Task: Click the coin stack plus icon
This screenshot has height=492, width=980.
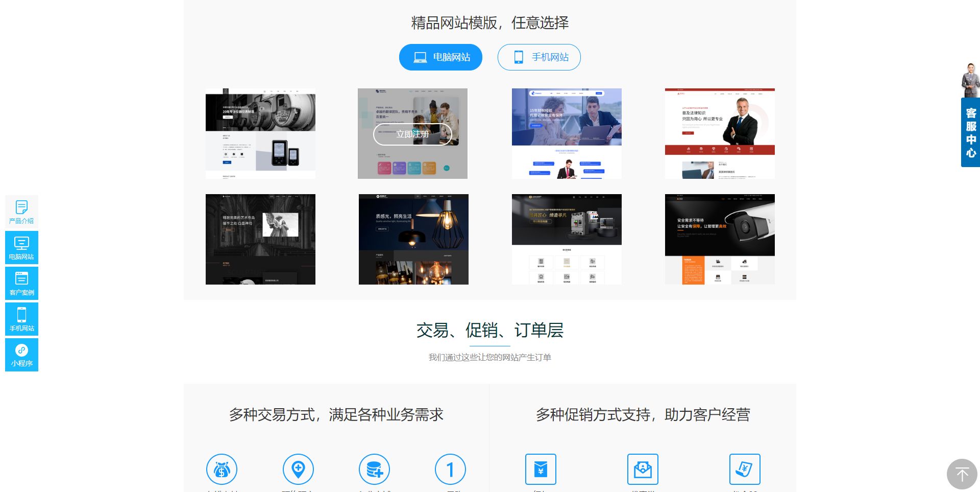Action: point(374,469)
